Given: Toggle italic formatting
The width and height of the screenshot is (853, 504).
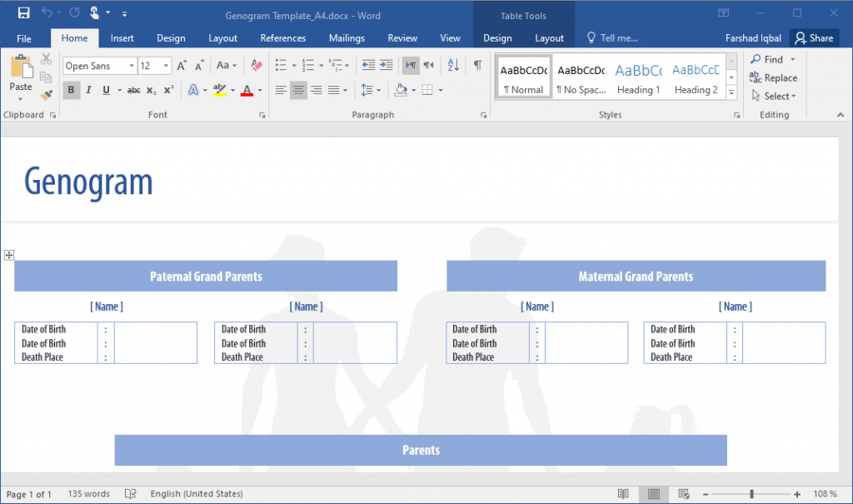Looking at the screenshot, I should 88,90.
